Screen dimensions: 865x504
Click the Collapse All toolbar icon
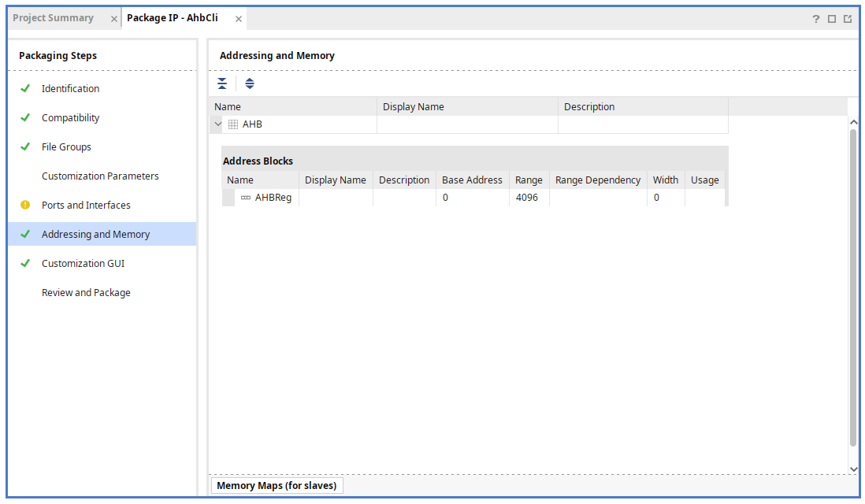coord(222,83)
